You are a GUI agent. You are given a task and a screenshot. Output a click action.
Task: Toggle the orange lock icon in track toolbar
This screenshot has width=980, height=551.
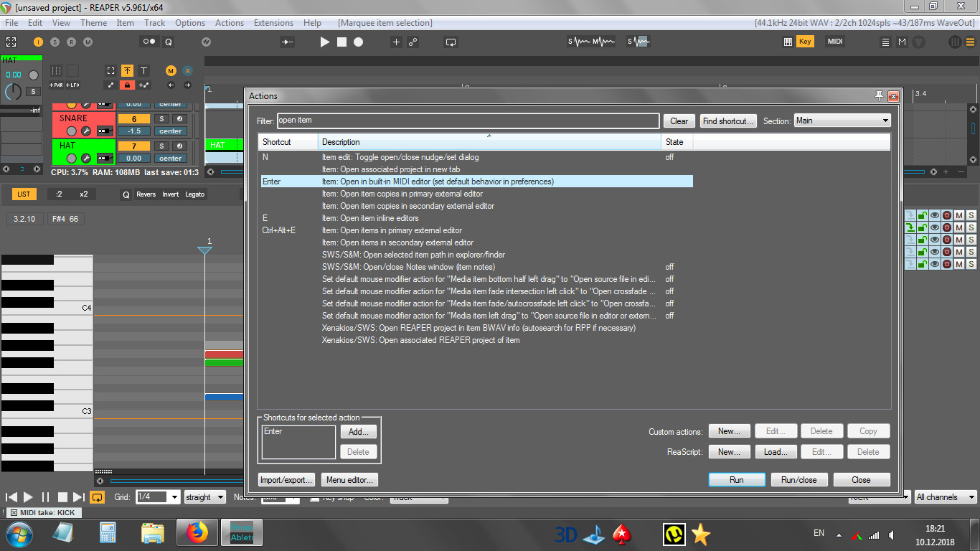pyautogui.click(x=127, y=85)
